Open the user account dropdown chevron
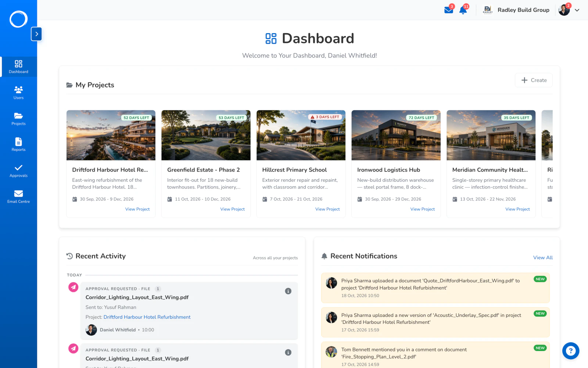 577,10
